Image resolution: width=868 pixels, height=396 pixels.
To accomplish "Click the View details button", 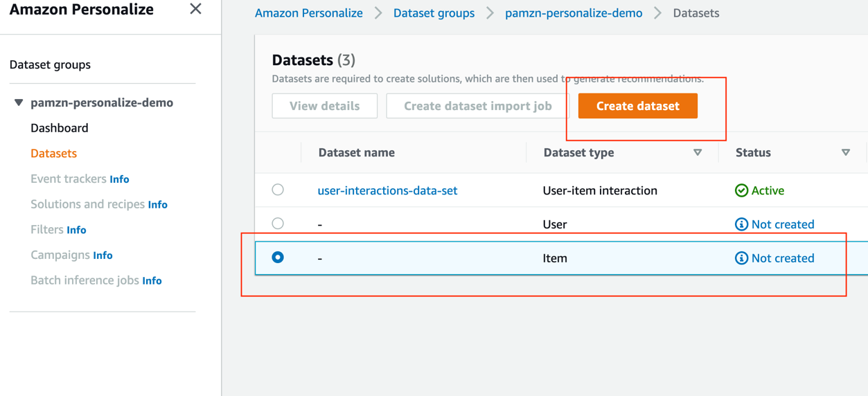I will (325, 106).
